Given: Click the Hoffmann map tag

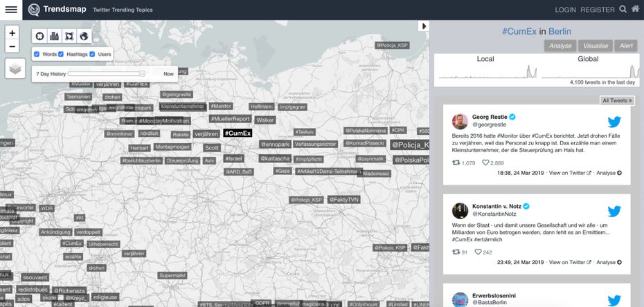Looking at the screenshot, I should (262, 106).
